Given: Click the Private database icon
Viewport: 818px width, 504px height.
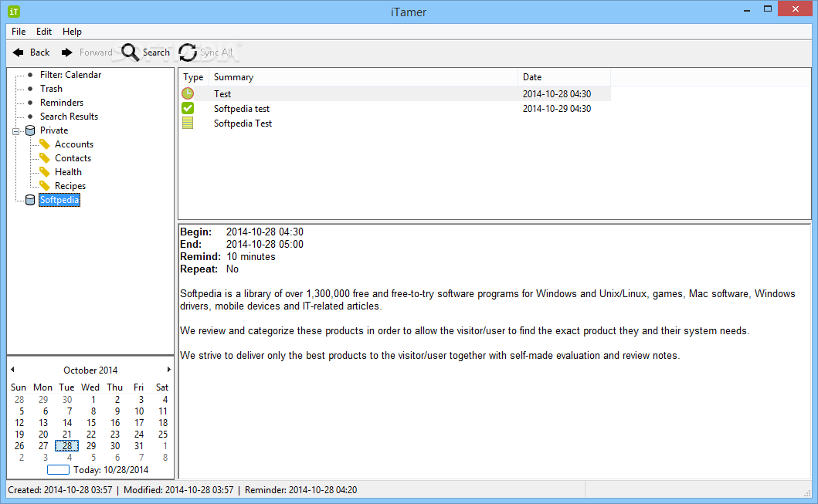Looking at the screenshot, I should point(30,130).
